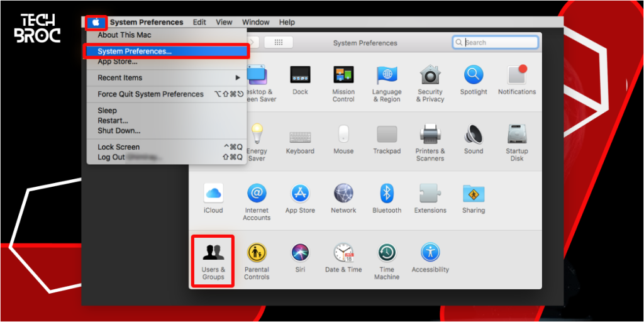The height and width of the screenshot is (322, 644).
Task: Open Mission Control preferences
Action: click(343, 84)
